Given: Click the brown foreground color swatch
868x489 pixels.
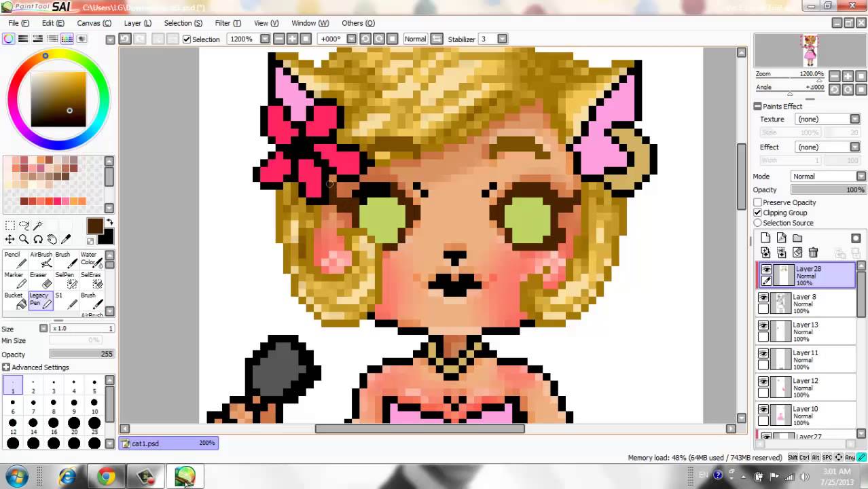Looking at the screenshot, I should [94, 226].
